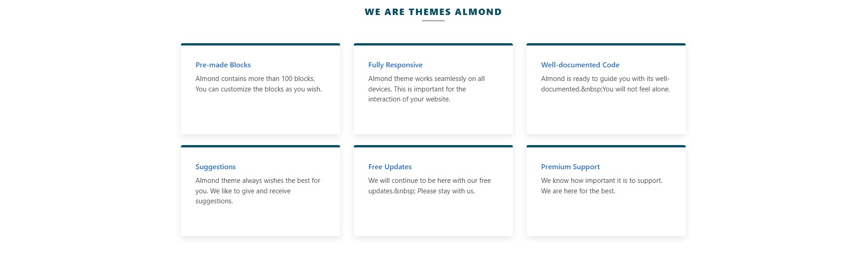Click the We know how important support text
This screenshot has height=257, width=868.
click(602, 186)
